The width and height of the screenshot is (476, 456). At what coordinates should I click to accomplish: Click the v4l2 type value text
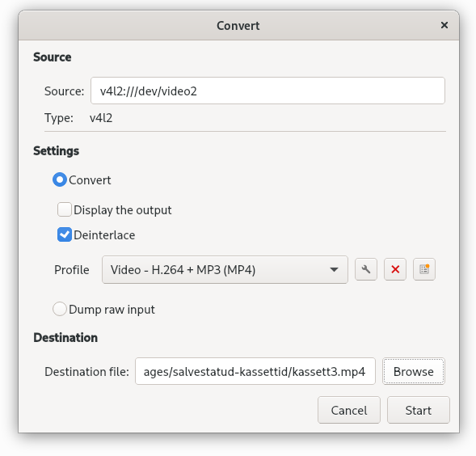pyautogui.click(x=101, y=118)
